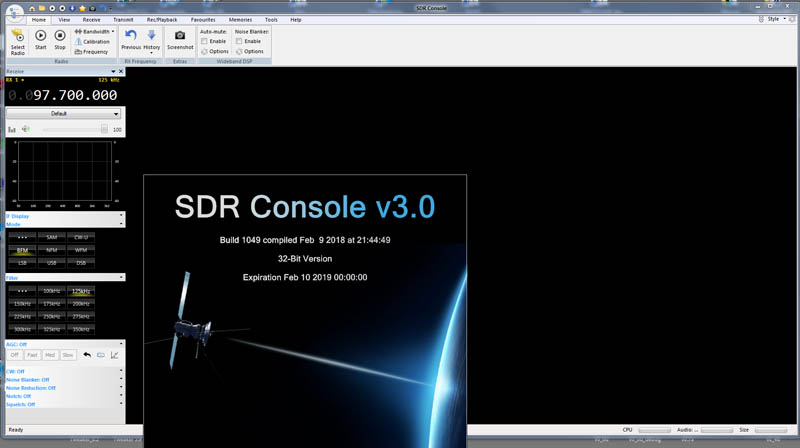This screenshot has height=448, width=800.
Task: Open the quick access toolbar customize arrow
Action: coord(111,8)
